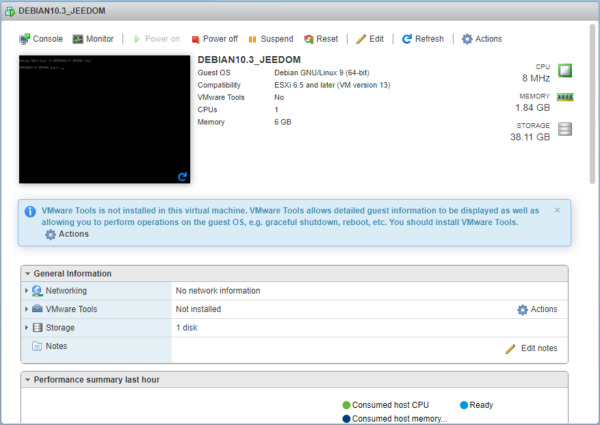This screenshot has height=425, width=600.
Task: Click the '6 GB' Memory value
Action: pyautogui.click(x=283, y=122)
